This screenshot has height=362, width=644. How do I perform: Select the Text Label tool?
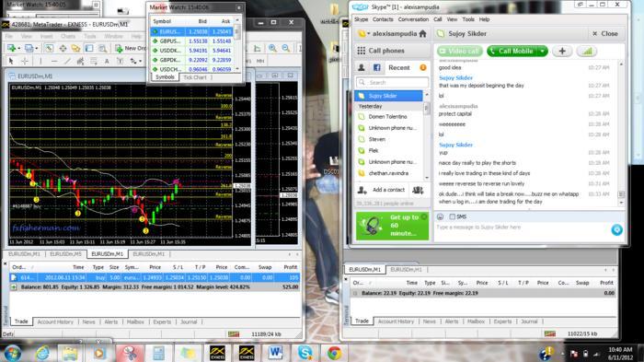coord(120,61)
